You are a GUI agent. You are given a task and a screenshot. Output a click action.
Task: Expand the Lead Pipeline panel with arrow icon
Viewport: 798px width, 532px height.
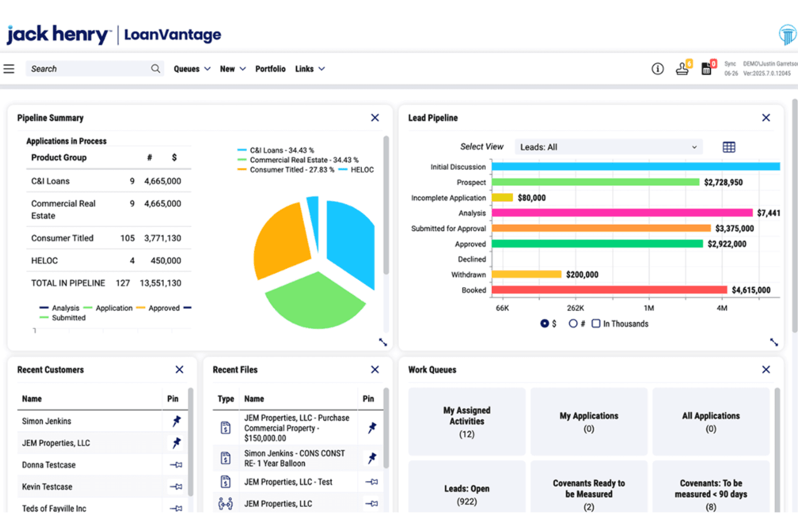pyautogui.click(x=774, y=342)
